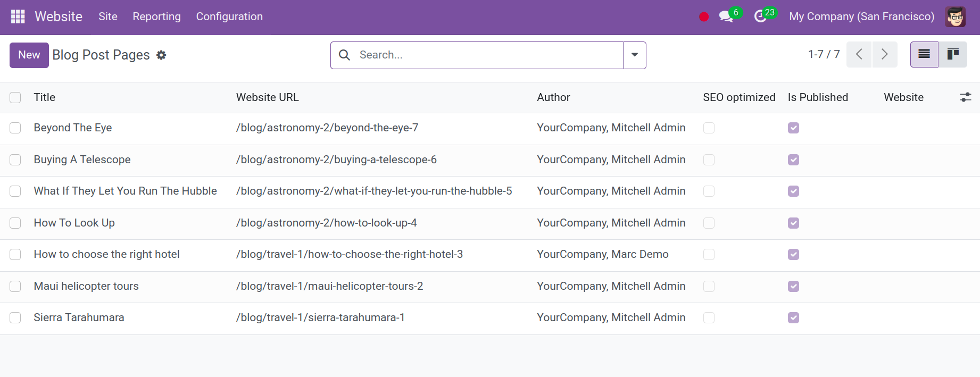The height and width of the screenshot is (377, 980).
Task: Go to next page of records
Action: click(x=884, y=54)
